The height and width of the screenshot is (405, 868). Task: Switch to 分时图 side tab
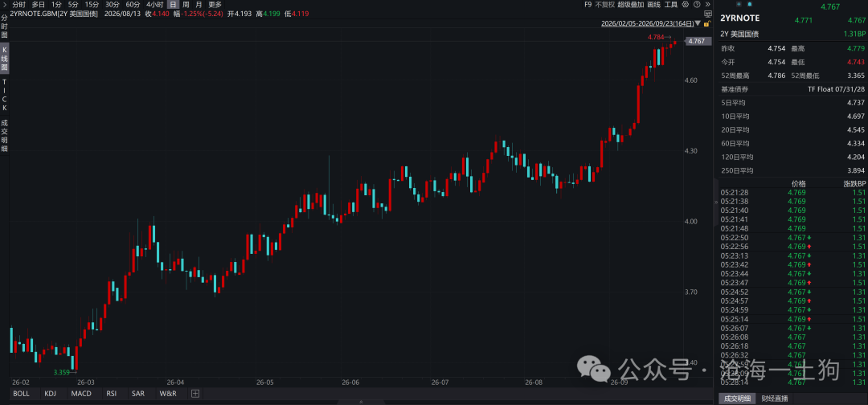(5, 27)
